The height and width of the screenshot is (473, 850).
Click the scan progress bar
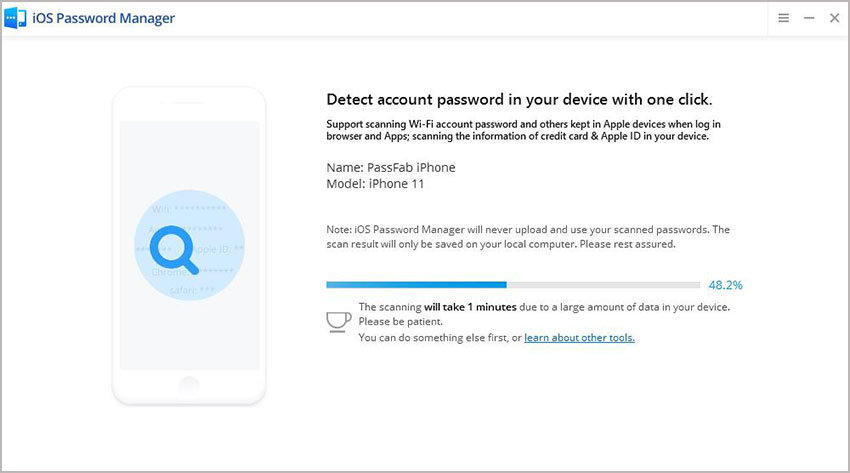pyautogui.click(x=513, y=285)
